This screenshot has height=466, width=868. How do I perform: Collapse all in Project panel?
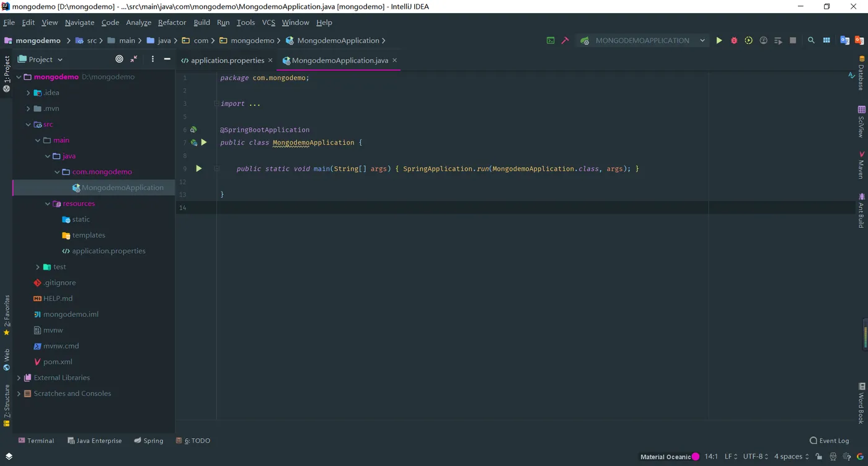134,59
